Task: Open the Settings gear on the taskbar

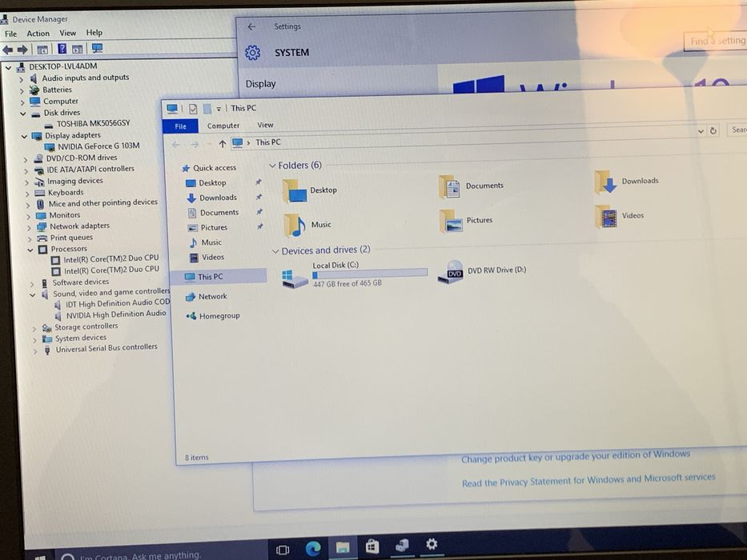Action: (x=432, y=544)
